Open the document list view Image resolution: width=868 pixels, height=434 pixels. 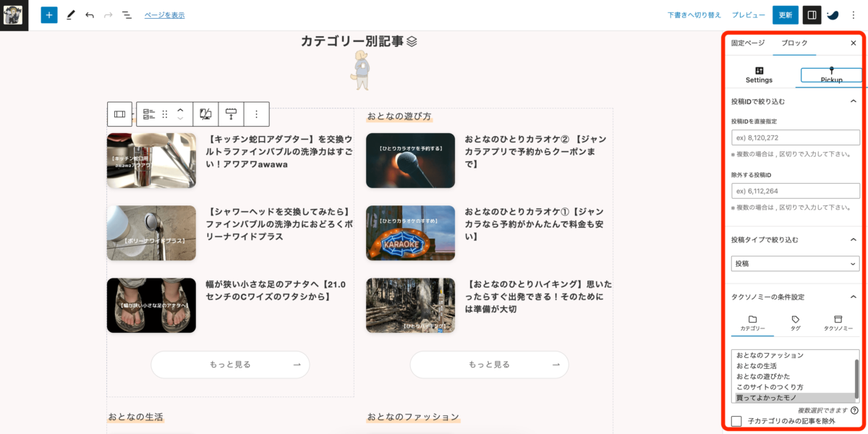tap(127, 14)
